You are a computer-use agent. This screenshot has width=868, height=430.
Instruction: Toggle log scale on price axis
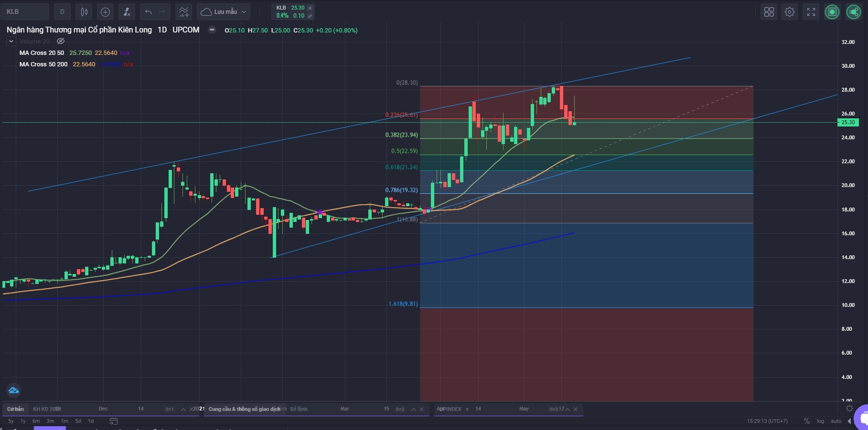click(x=820, y=421)
